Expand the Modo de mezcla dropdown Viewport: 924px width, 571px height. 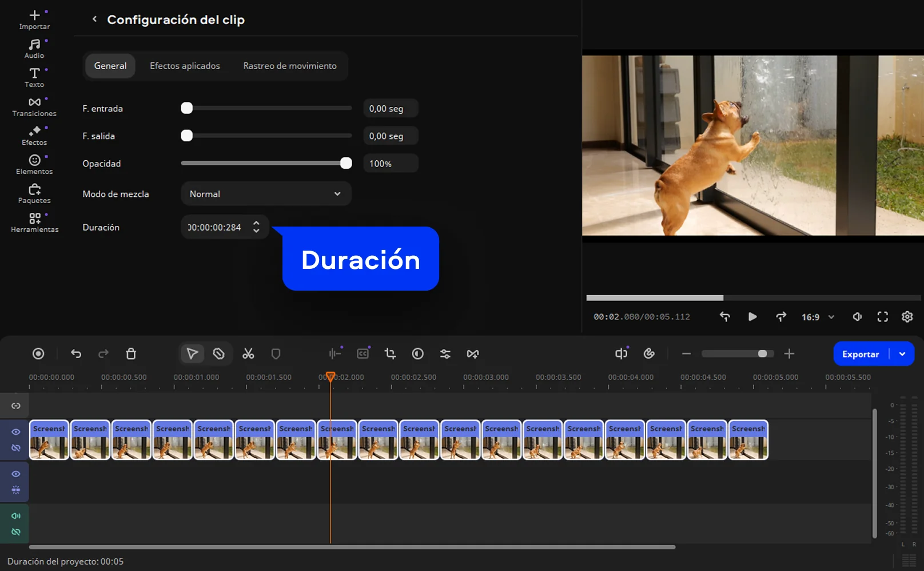pos(266,194)
